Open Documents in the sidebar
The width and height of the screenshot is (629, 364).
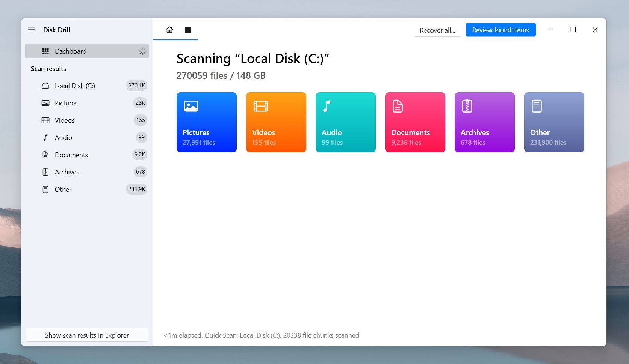point(87,155)
